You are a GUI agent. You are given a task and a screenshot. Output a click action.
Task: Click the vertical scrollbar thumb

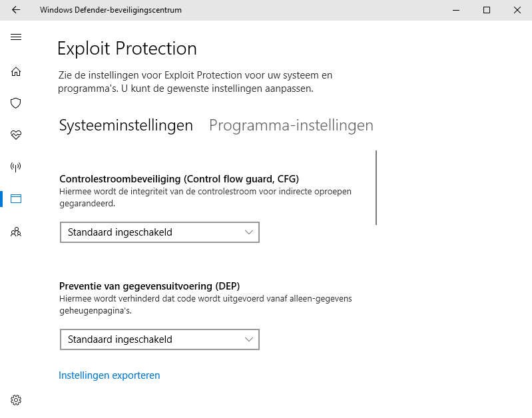[376, 188]
